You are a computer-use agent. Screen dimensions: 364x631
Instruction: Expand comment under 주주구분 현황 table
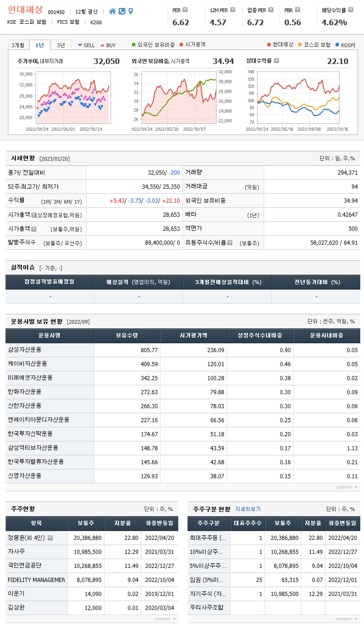click(347, 619)
